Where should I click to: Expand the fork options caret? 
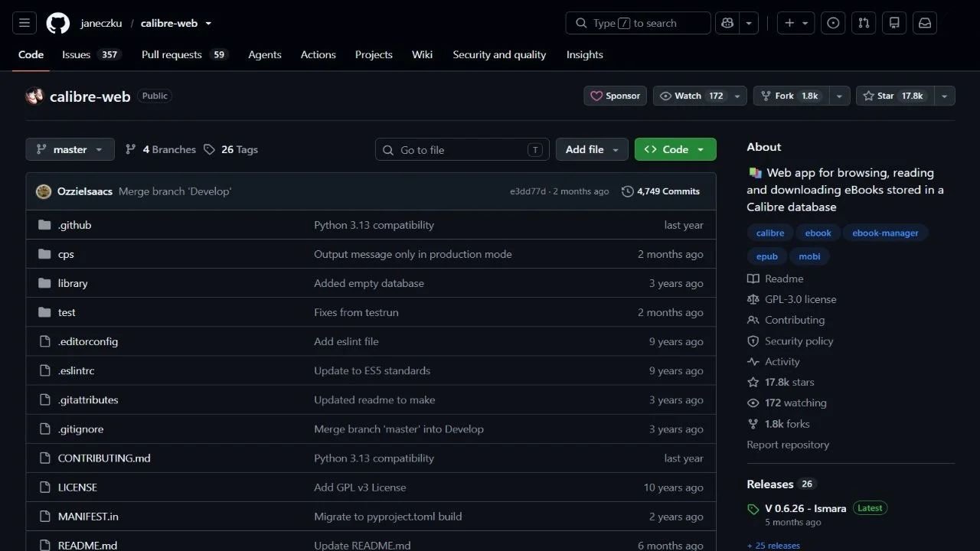840,96
